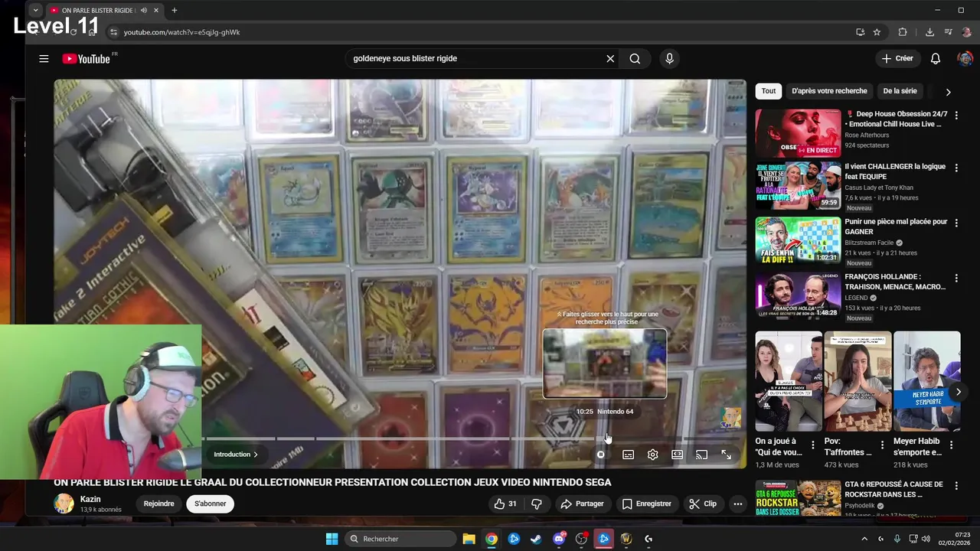Pause the video with the player pause button
The height and width of the screenshot is (551, 980).
(601, 455)
